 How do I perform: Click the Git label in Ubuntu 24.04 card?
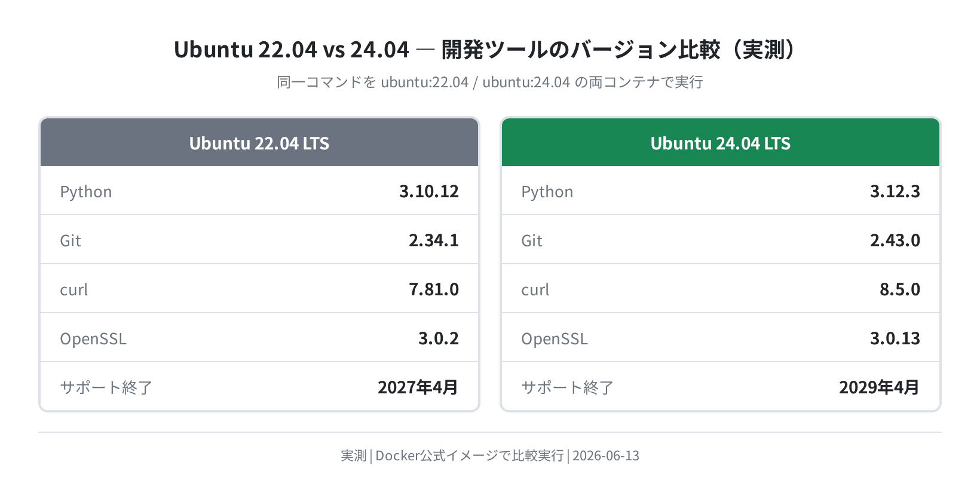[x=532, y=240]
